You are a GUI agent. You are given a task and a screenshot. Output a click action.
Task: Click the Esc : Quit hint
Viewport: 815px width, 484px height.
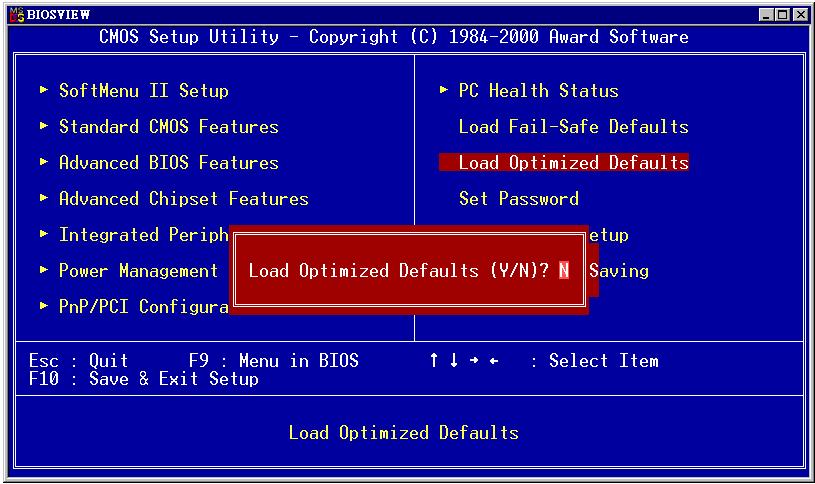[78, 361]
